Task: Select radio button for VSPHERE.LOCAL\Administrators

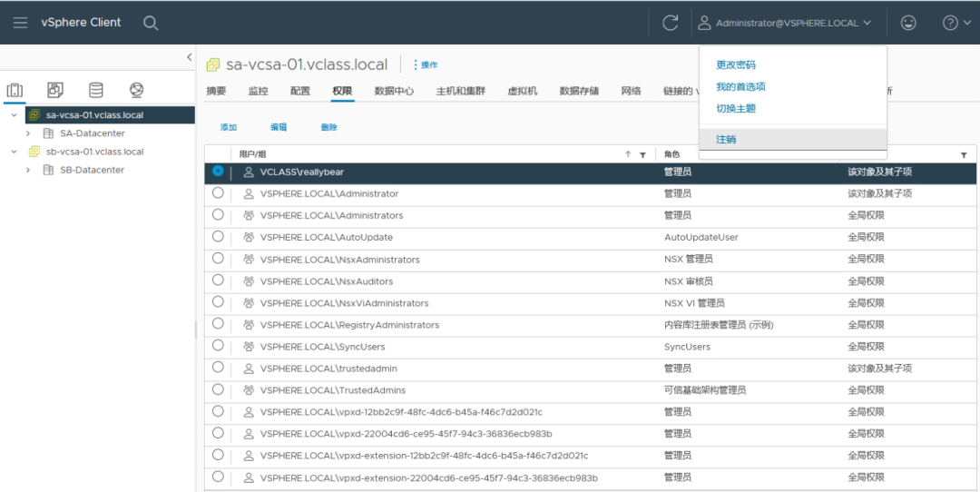Action: [x=218, y=214]
